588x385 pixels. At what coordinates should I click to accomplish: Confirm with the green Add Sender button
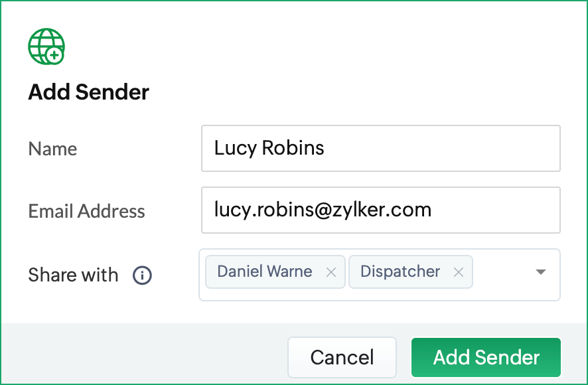pyautogui.click(x=486, y=357)
